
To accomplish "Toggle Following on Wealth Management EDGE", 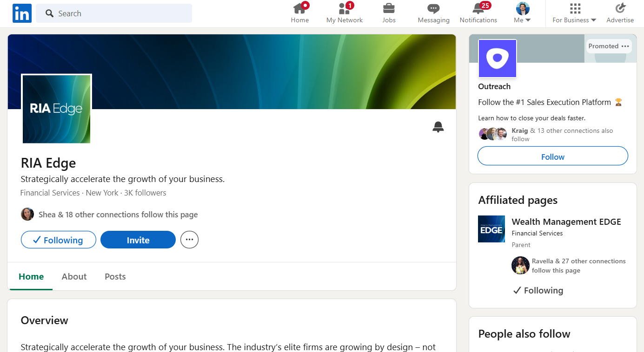I will click(x=538, y=291).
